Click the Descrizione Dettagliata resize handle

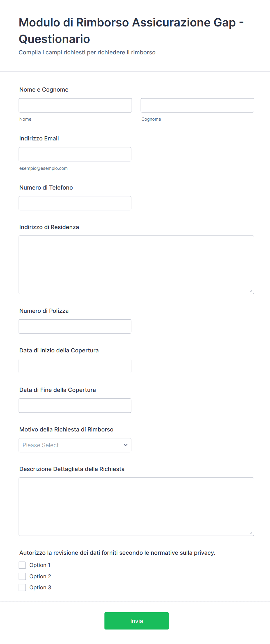click(251, 533)
